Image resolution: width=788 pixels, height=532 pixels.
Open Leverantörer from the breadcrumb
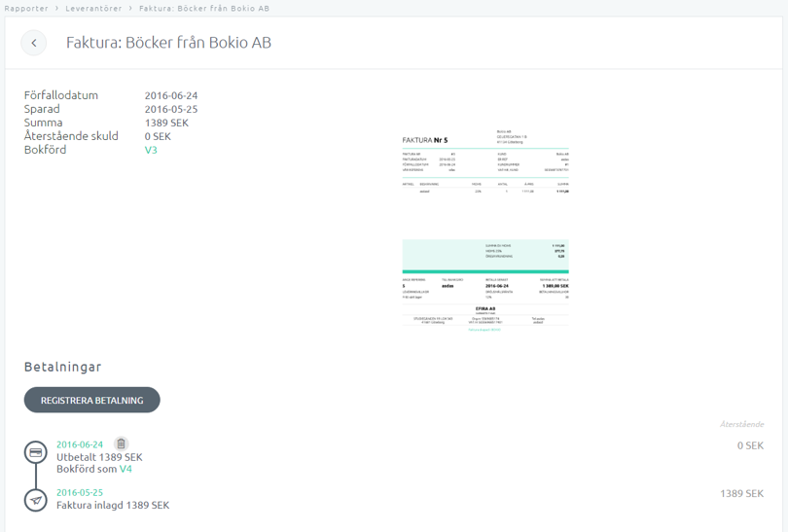tap(94, 8)
